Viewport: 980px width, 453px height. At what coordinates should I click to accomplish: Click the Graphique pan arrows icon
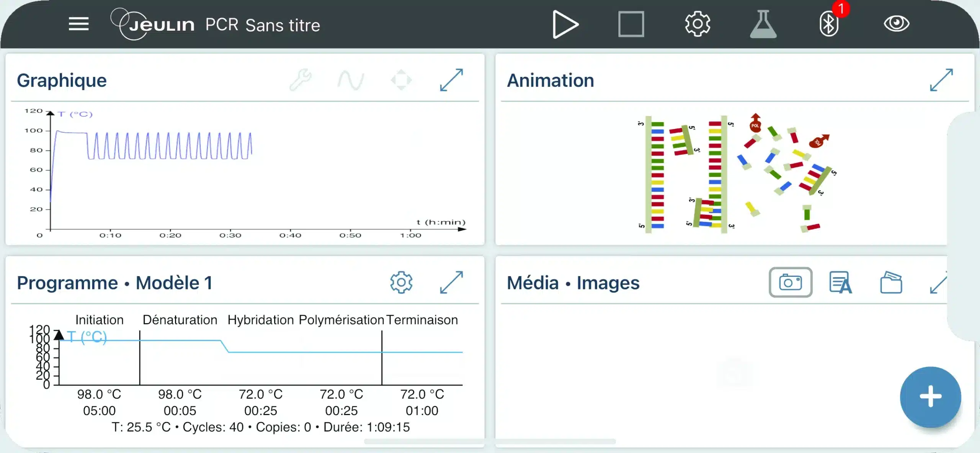pos(401,80)
